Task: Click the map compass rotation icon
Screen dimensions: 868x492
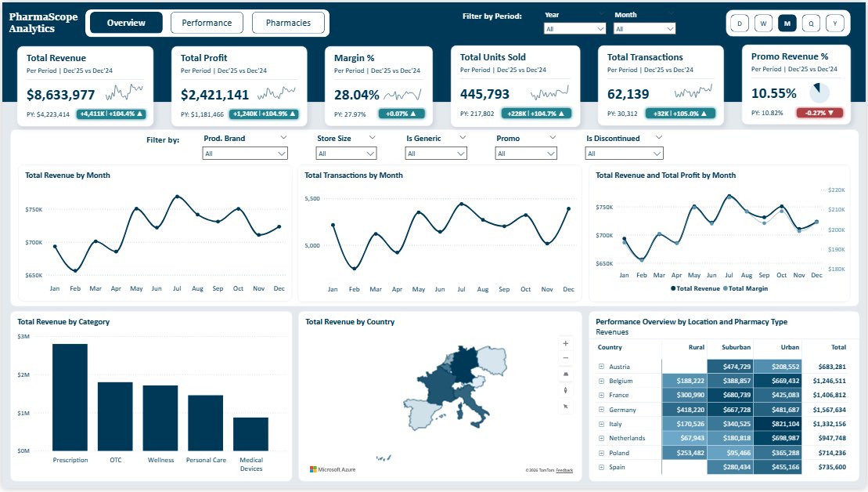Action: click(x=565, y=390)
